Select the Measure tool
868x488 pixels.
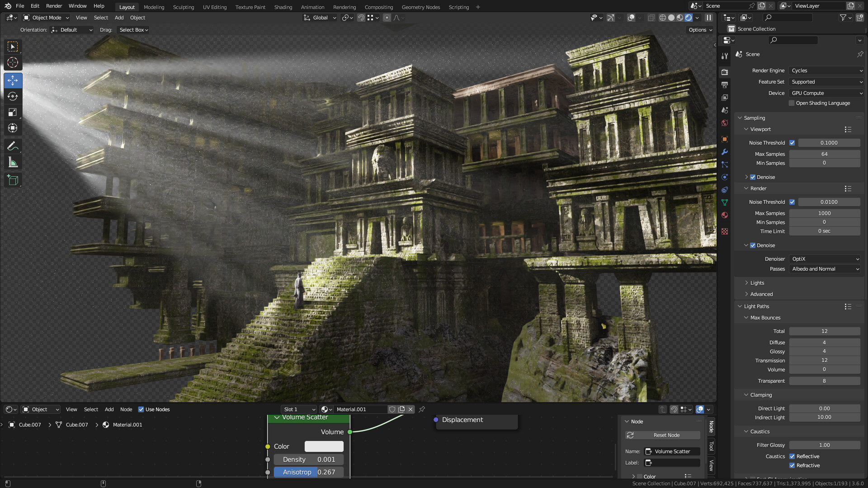(13, 162)
